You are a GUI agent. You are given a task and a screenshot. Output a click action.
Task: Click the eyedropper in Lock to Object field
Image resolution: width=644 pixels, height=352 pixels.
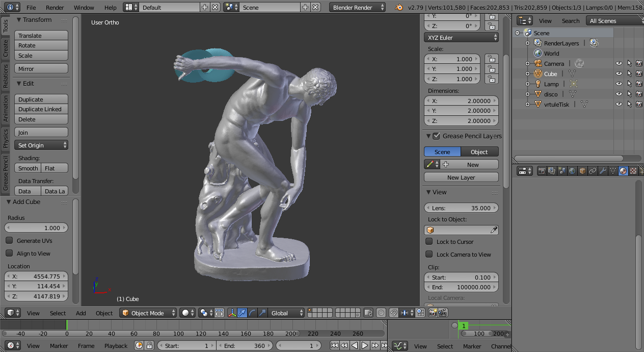[x=493, y=230]
